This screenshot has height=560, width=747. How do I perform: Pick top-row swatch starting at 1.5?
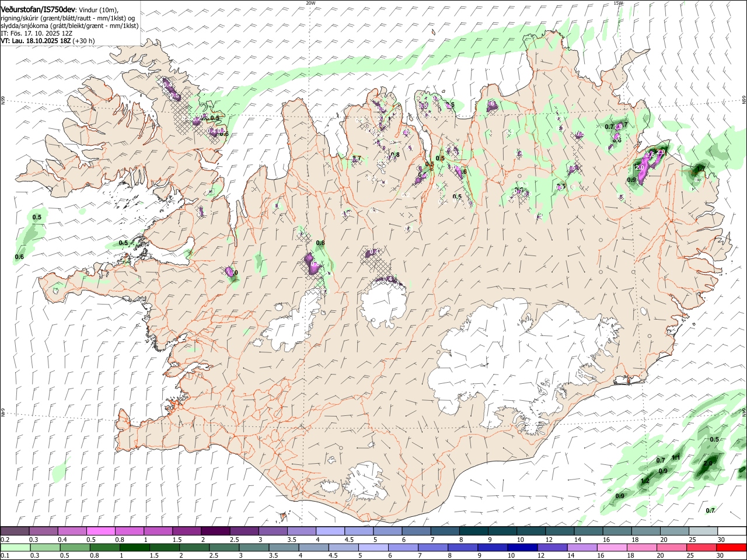(x=187, y=531)
